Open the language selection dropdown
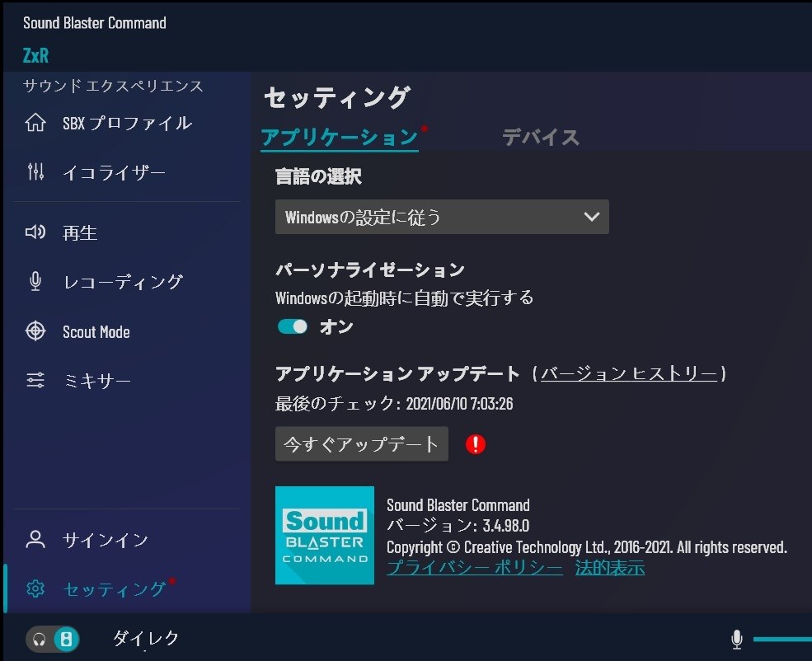This screenshot has height=661, width=812. [x=442, y=217]
